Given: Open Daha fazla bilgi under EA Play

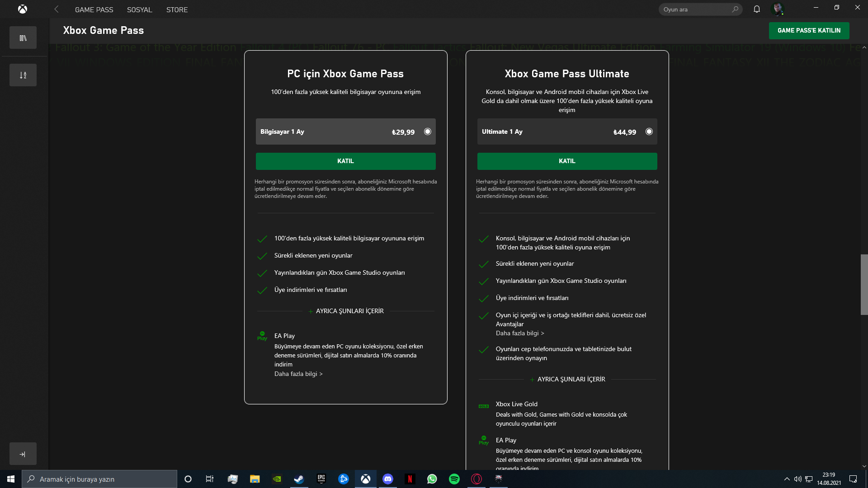Looking at the screenshot, I should point(298,374).
